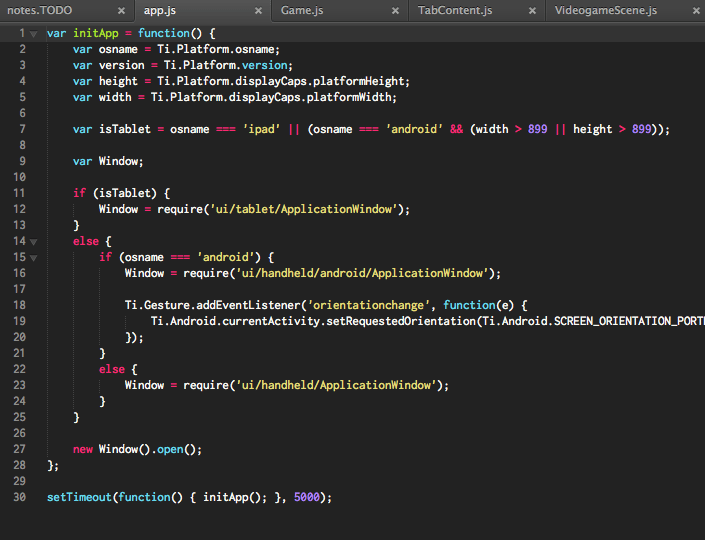Collapse the else block fold on line 14

pos(33,242)
